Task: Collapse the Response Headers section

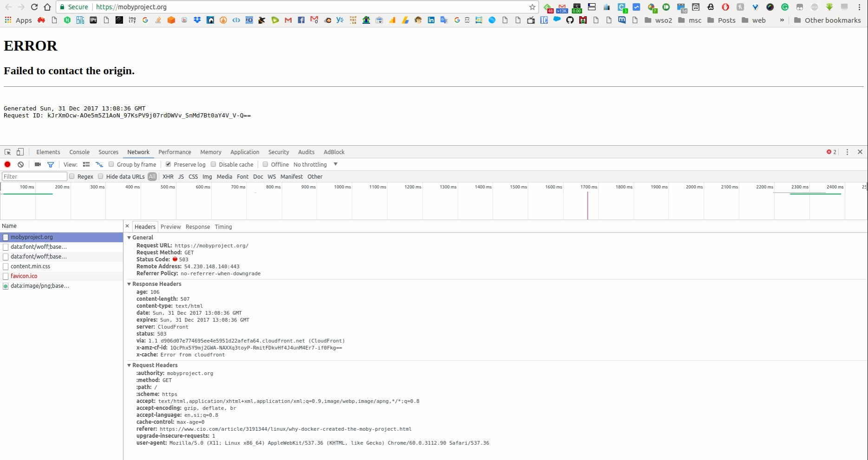Action: pos(129,284)
